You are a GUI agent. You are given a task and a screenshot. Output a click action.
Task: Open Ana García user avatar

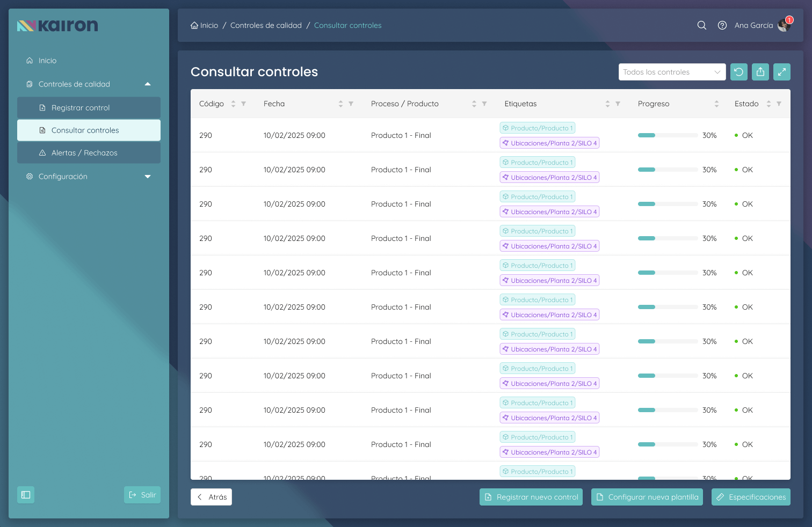point(784,25)
